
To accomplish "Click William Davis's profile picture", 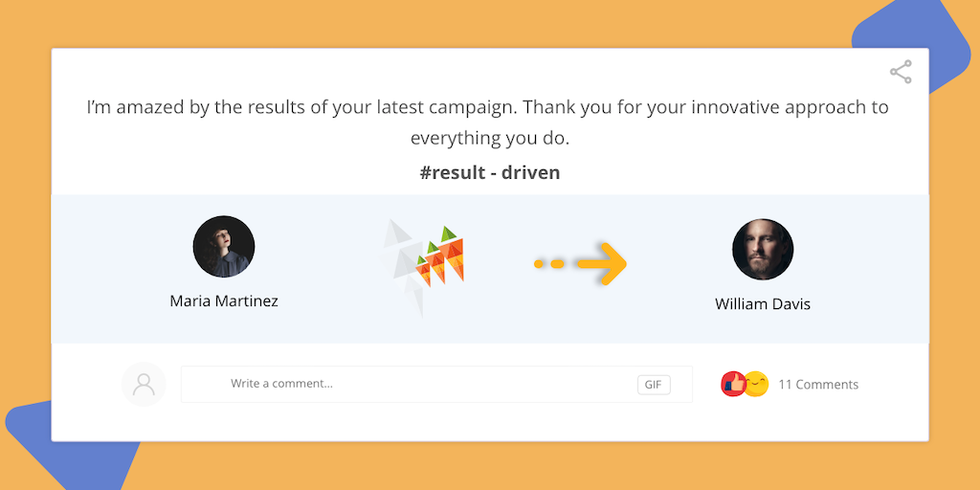I will (x=763, y=250).
